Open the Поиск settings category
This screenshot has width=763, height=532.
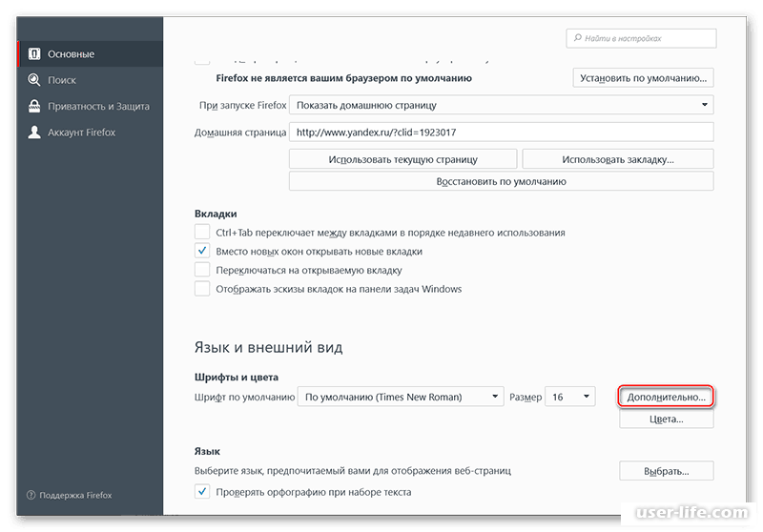tap(90, 80)
